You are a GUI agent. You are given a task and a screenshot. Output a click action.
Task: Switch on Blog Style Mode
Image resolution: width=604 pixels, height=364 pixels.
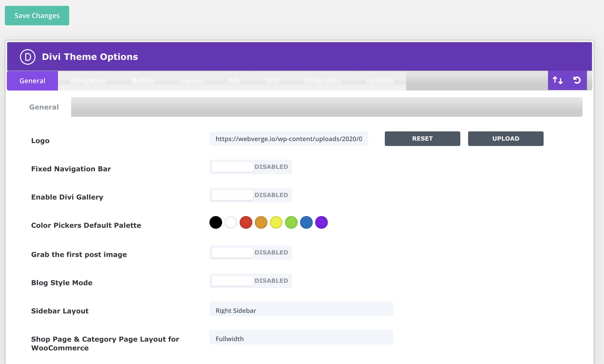coord(251,281)
